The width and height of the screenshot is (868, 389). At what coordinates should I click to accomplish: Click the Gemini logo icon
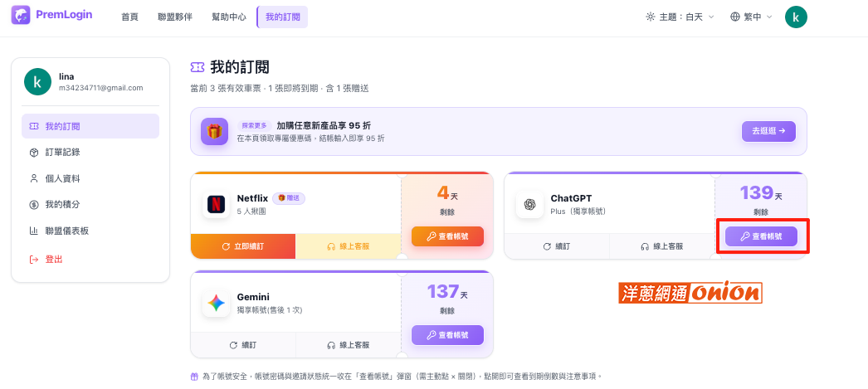[x=217, y=304]
